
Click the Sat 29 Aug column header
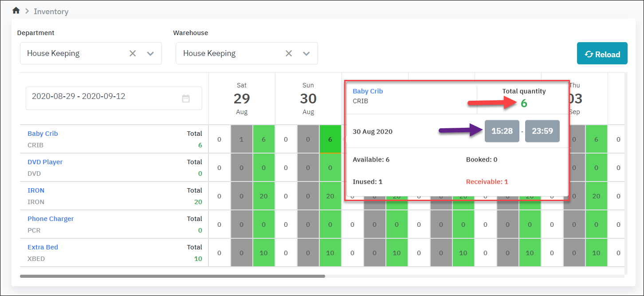point(242,98)
